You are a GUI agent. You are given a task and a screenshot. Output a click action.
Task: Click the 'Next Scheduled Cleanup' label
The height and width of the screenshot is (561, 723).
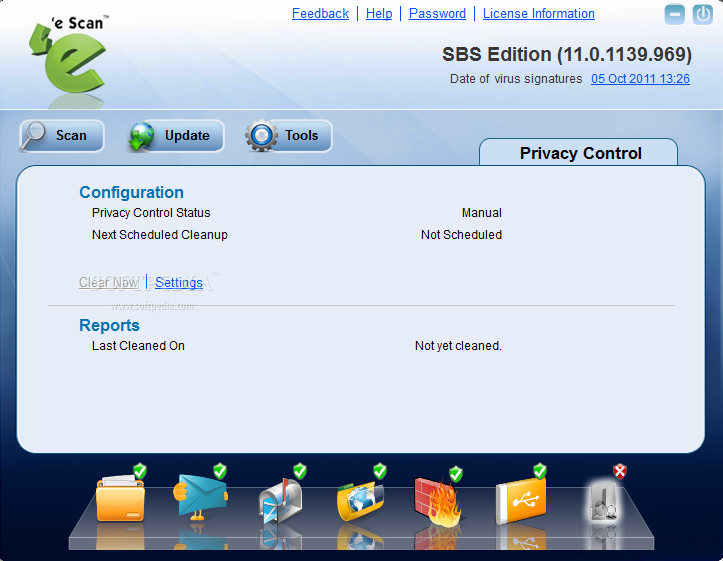(160, 235)
